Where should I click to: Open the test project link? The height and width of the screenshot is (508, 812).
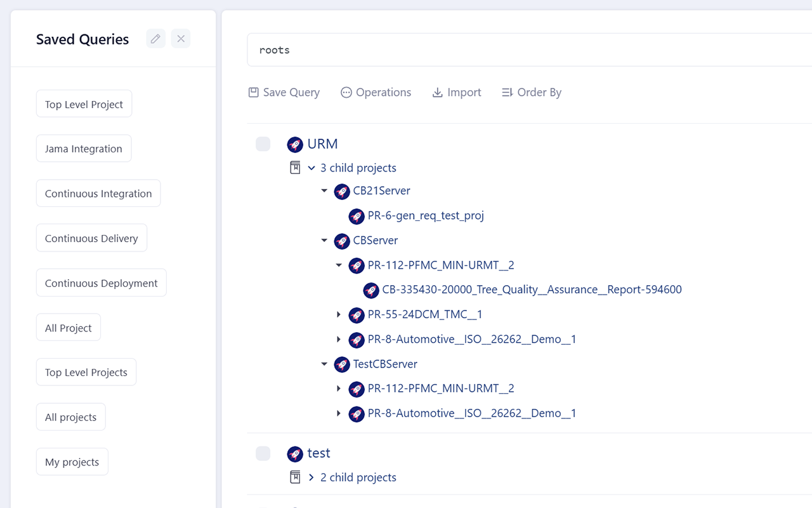point(318,453)
